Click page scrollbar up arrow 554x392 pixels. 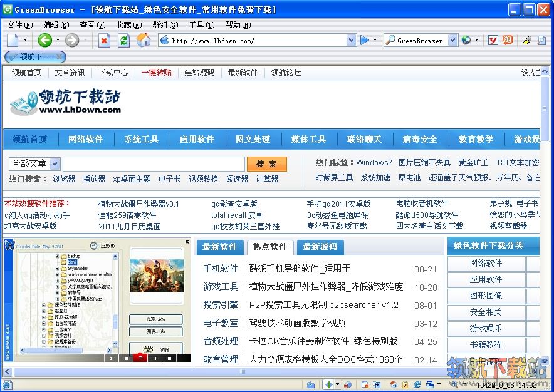coord(545,71)
